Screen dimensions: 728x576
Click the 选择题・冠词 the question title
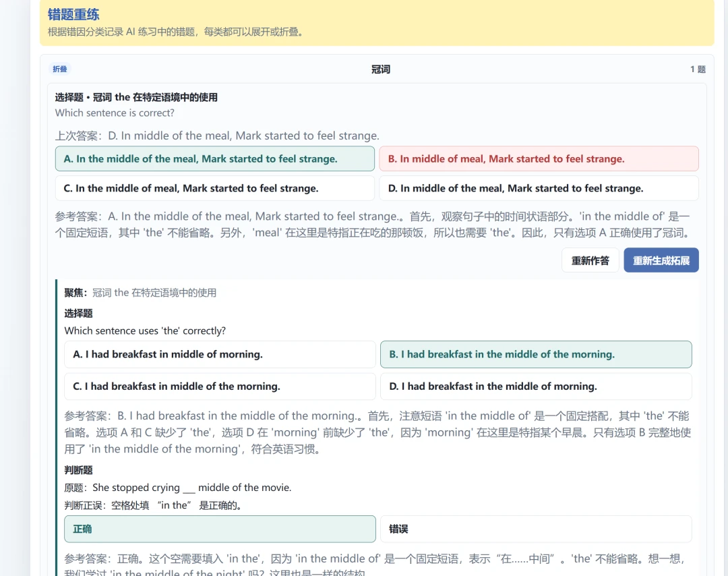coord(136,97)
